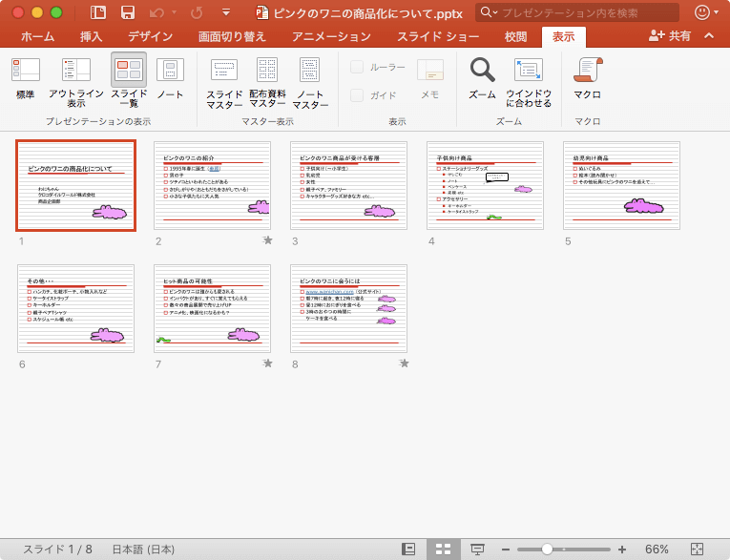
Task: Open Slide Master (スライドマスター)
Action: tap(224, 83)
